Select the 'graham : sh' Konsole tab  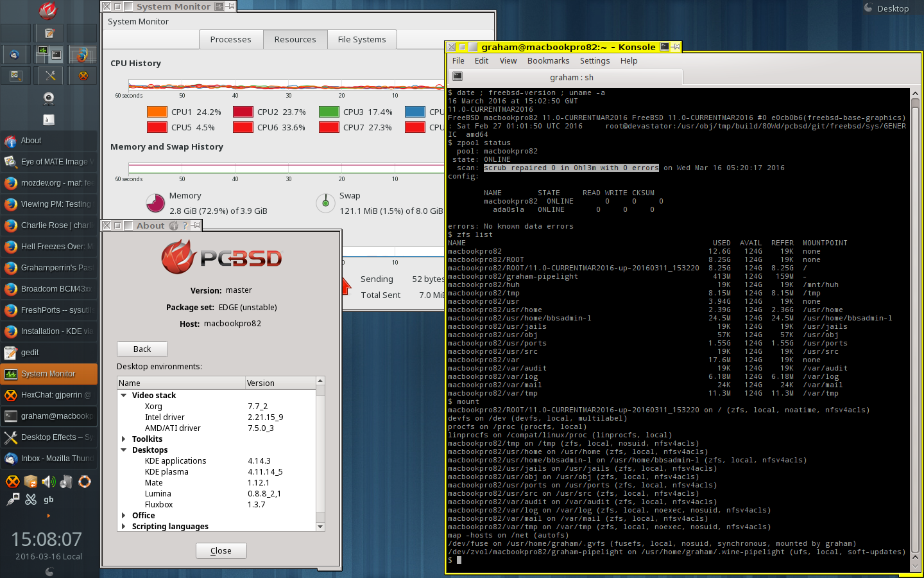(566, 77)
